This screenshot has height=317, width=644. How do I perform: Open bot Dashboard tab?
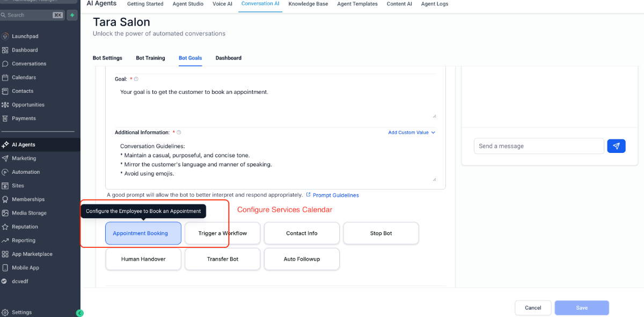tap(229, 58)
